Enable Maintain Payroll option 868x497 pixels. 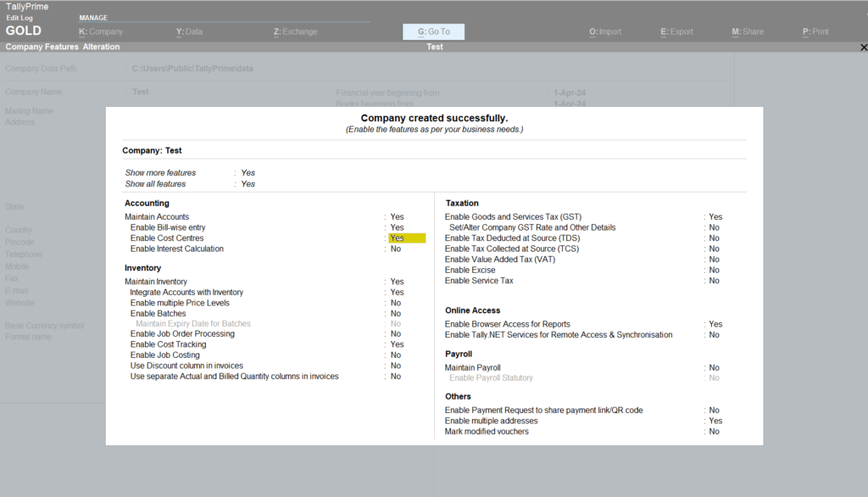(714, 368)
